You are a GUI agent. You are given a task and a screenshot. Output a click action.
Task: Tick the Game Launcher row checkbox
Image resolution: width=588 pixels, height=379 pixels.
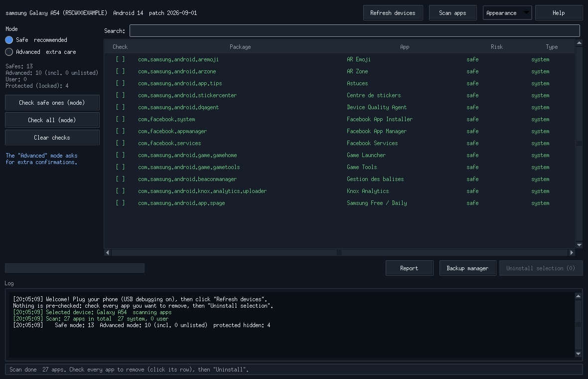120,155
